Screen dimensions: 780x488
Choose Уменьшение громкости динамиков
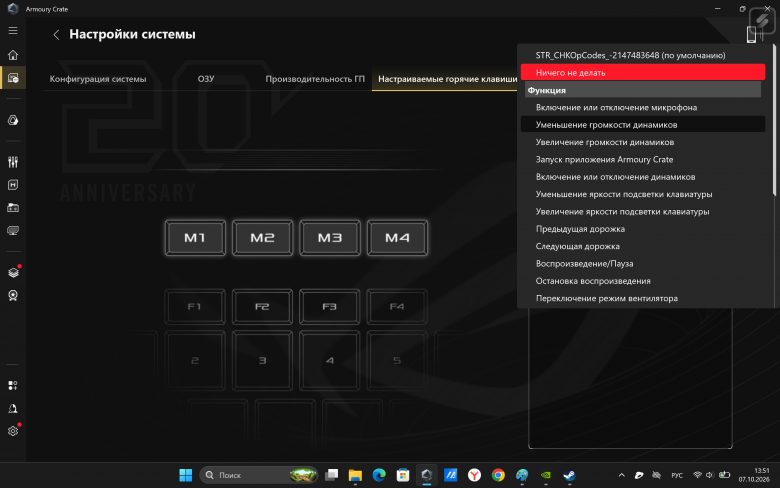pyautogui.click(x=643, y=124)
